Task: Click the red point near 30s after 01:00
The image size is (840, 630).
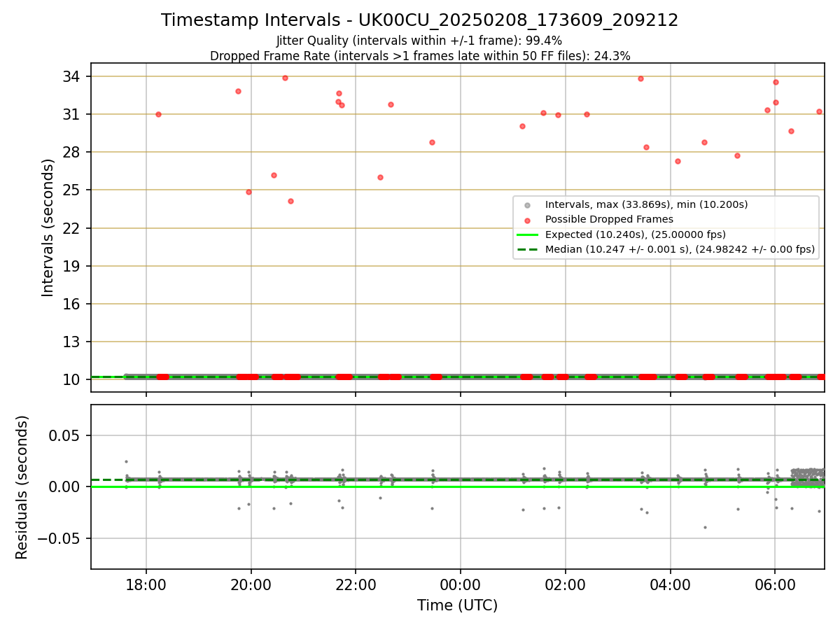Action: coord(522,126)
